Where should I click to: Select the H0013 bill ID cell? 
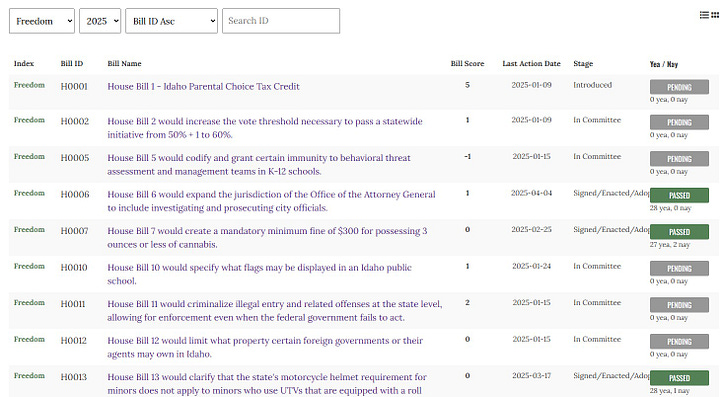(x=73, y=377)
